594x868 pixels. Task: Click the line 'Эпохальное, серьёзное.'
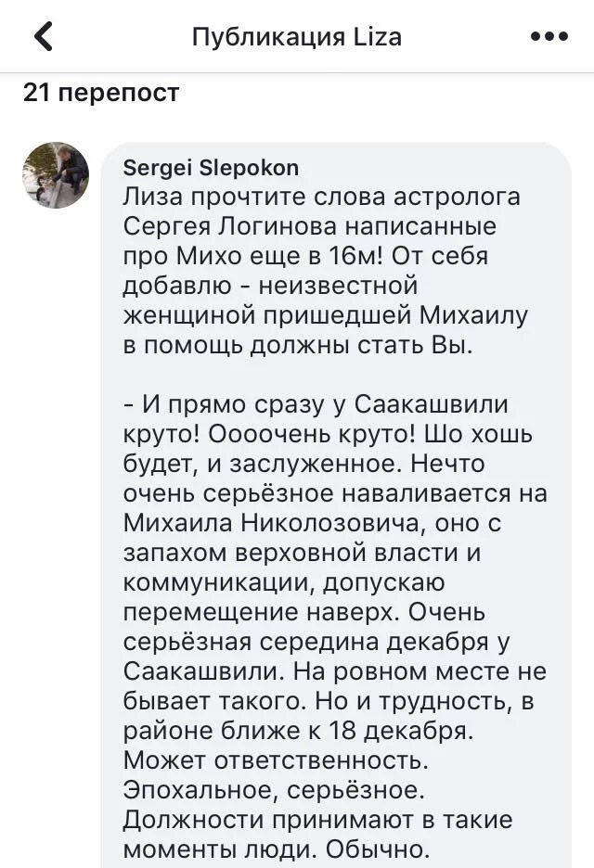click(272, 790)
